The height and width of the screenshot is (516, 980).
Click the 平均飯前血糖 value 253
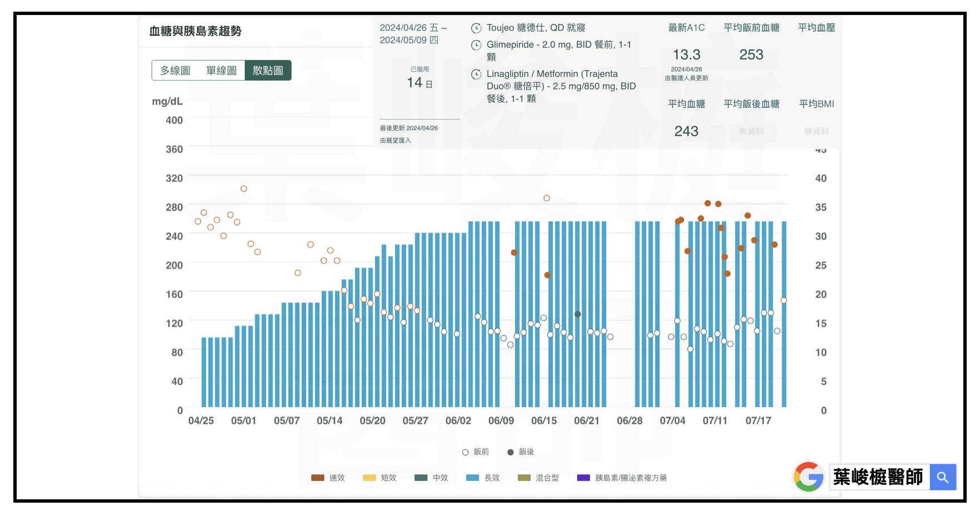(751, 54)
